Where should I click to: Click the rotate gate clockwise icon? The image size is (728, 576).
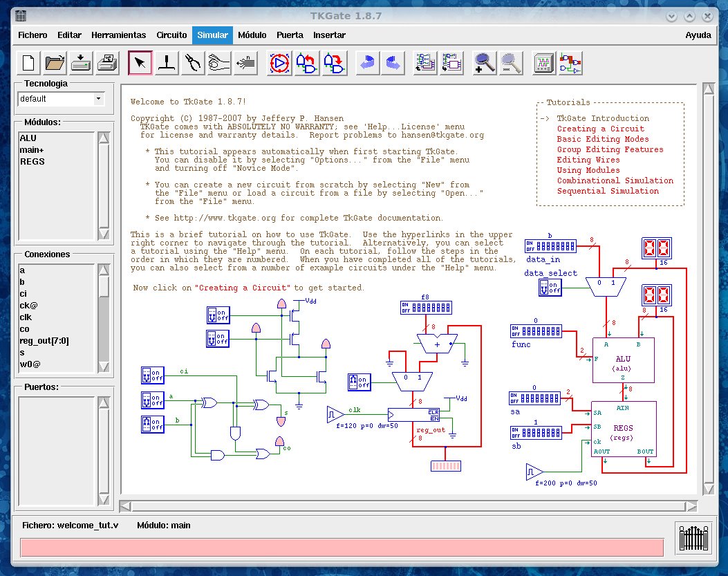coord(334,63)
